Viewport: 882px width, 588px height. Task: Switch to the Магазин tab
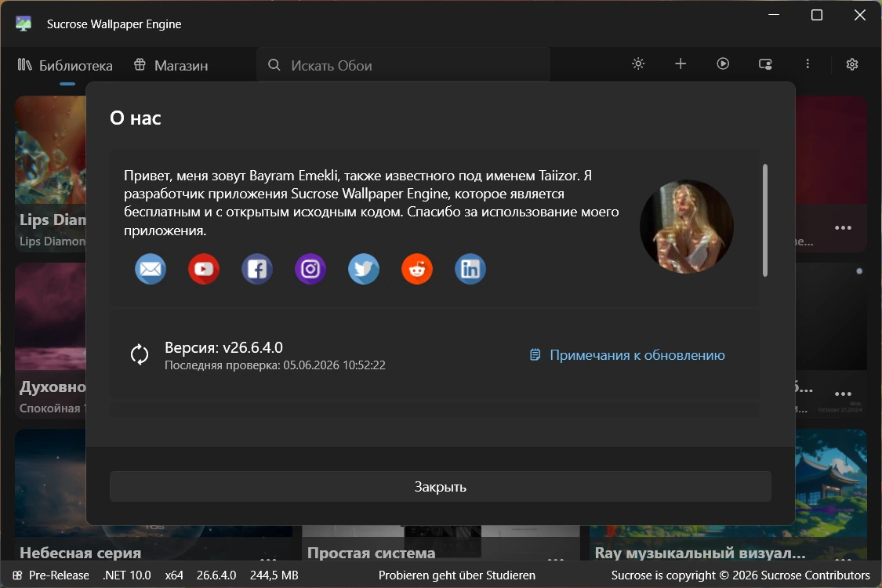pos(171,66)
